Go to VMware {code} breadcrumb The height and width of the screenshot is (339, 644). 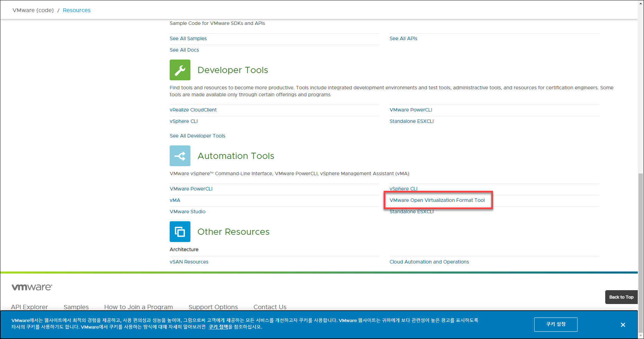[33, 10]
